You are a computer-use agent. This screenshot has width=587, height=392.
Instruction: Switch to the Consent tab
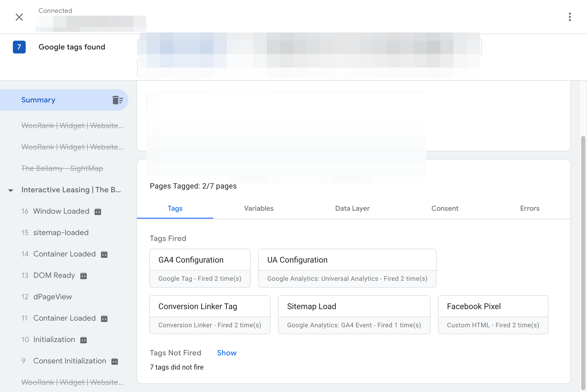(x=445, y=209)
